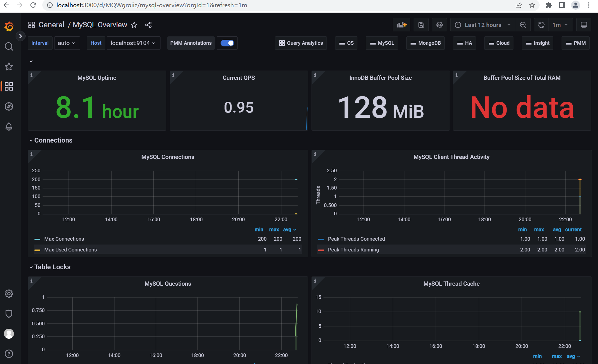Open the Configuration gear in the sidebar
Viewport: 598px width, 364px height.
coord(9,294)
